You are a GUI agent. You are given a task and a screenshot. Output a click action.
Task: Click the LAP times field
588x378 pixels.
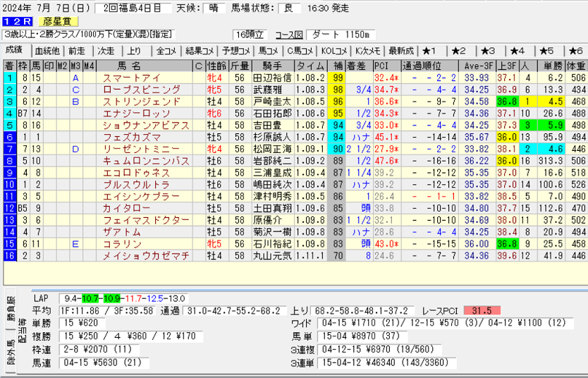tap(122, 298)
